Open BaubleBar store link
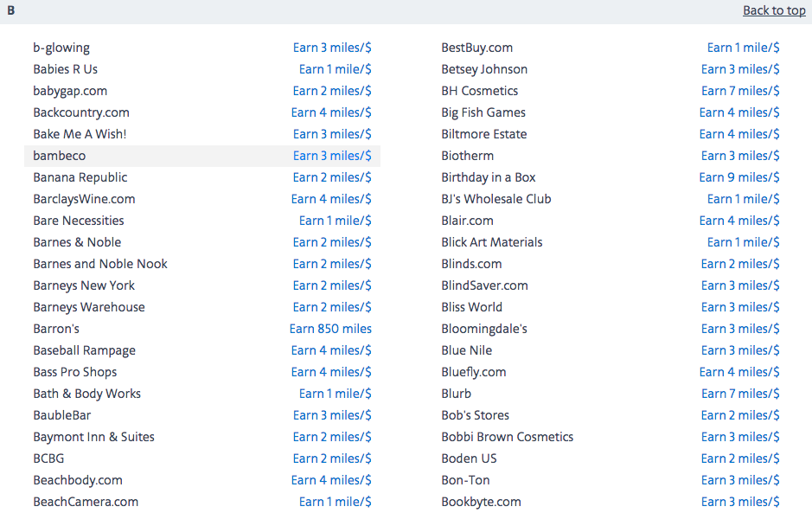 coord(62,415)
